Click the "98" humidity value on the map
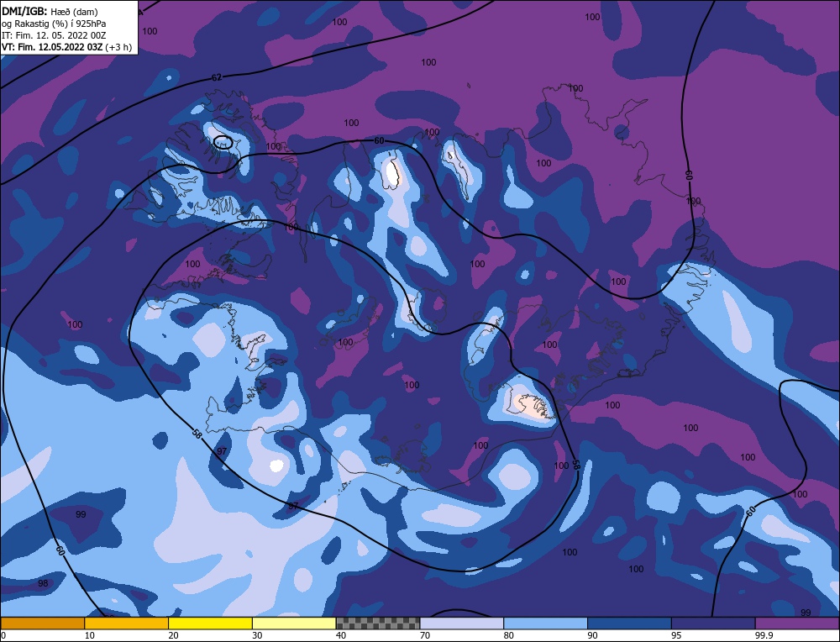Screen dimensions: 840x642 (43, 583)
